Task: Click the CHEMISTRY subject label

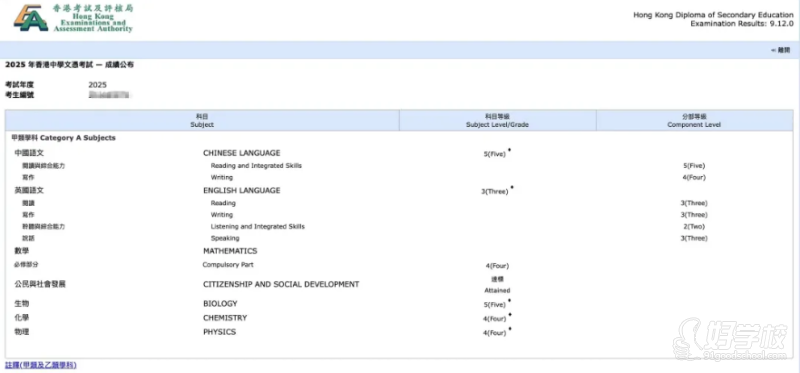Action: (x=225, y=318)
